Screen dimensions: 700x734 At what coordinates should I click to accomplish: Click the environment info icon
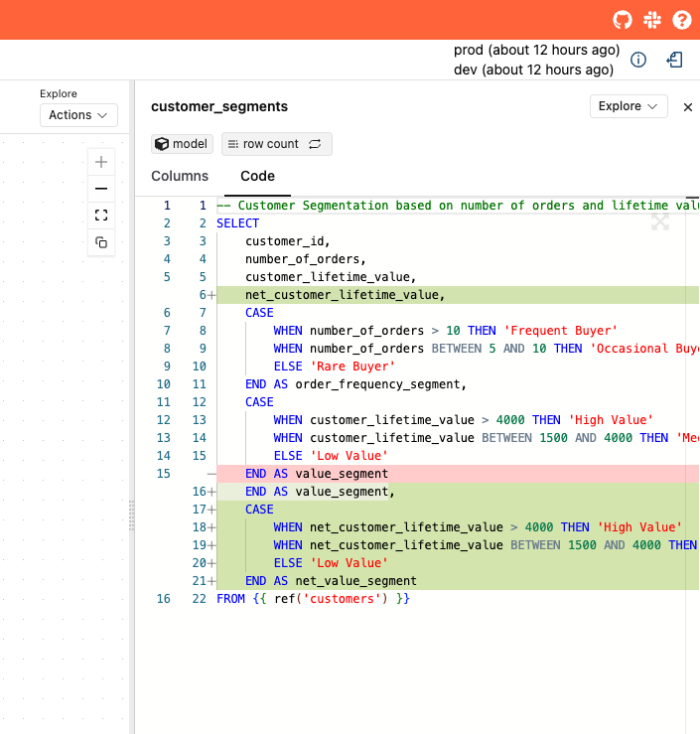[638, 60]
